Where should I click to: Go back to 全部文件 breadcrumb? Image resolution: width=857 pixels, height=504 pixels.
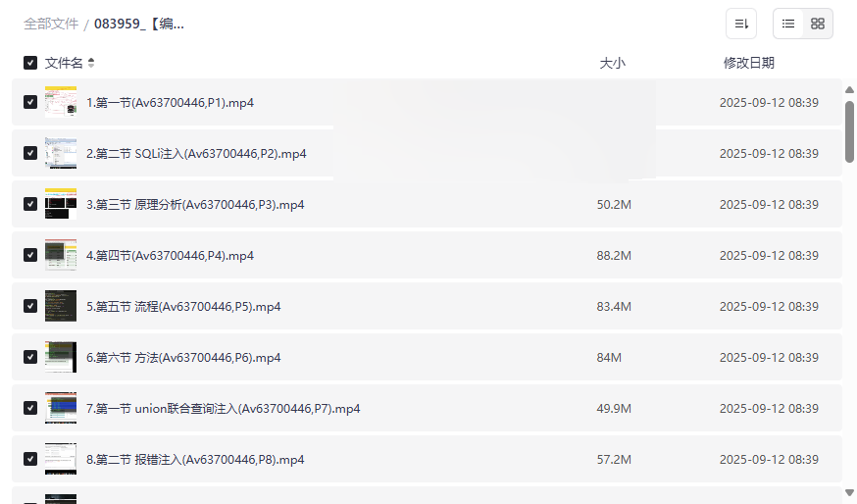pos(51,25)
